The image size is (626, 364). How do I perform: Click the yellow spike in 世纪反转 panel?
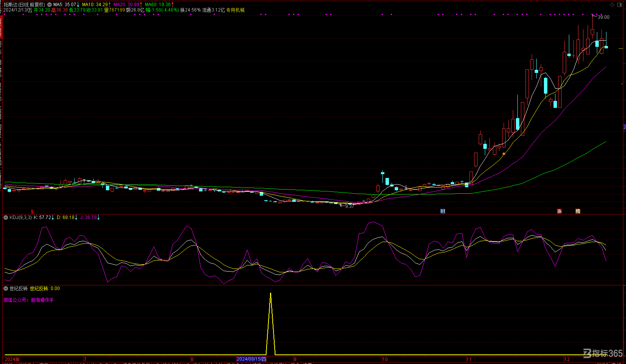click(x=271, y=324)
